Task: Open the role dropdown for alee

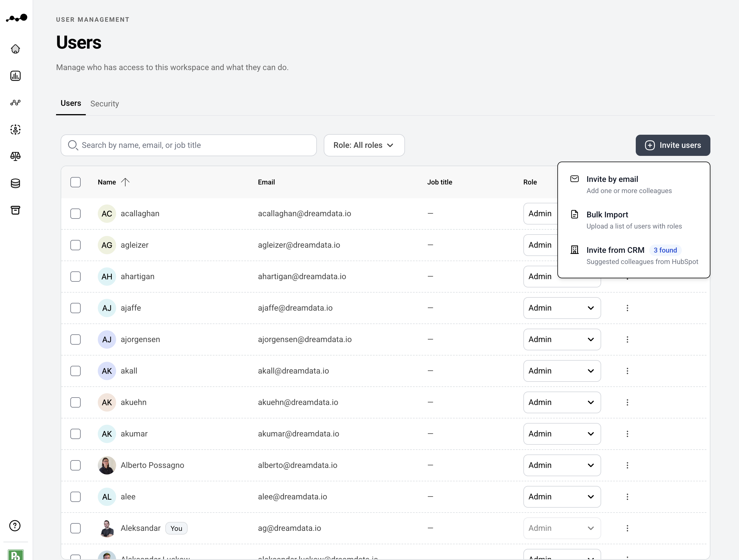Action: (562, 497)
